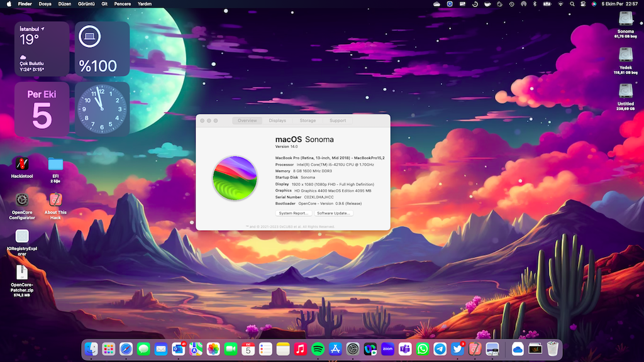This screenshot has width=644, height=362.
Task: Open WhatsApp in the dock
Action: tap(423, 349)
